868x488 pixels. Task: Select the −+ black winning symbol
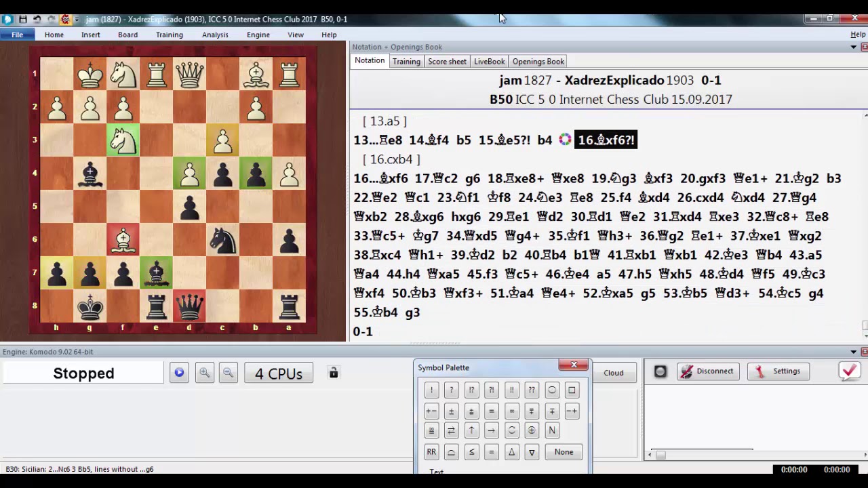pos(572,411)
